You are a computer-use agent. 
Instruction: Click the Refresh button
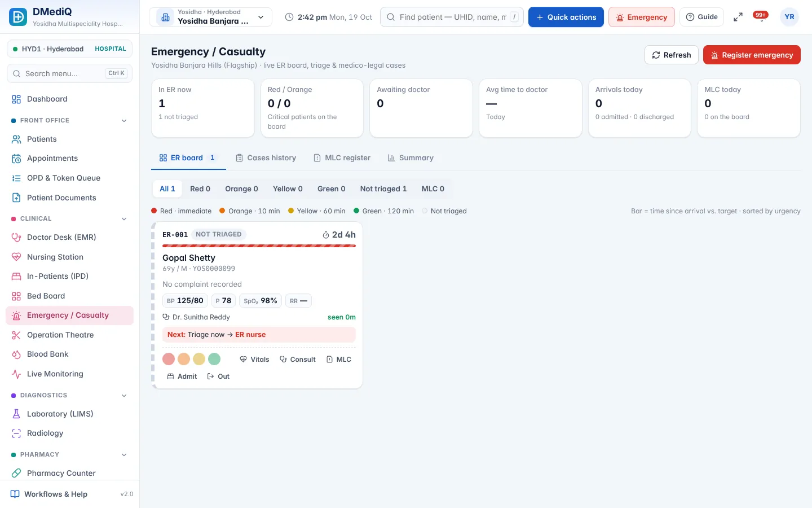[672, 55]
